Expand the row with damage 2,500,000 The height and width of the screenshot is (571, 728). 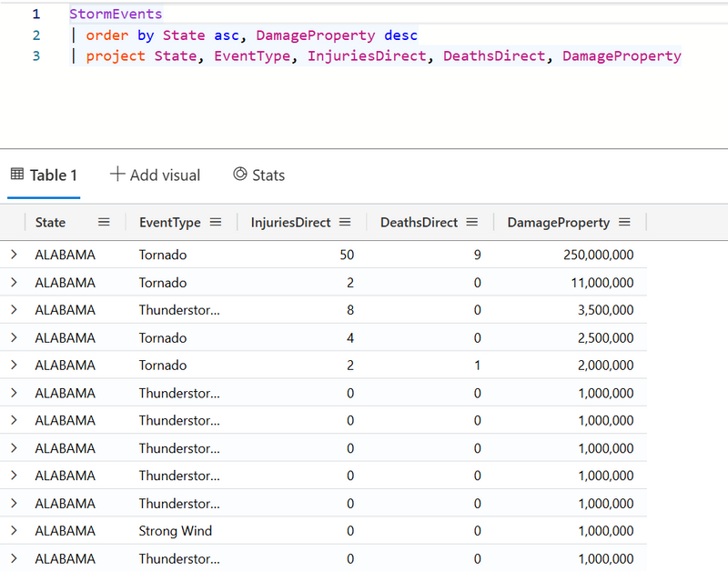click(14, 337)
